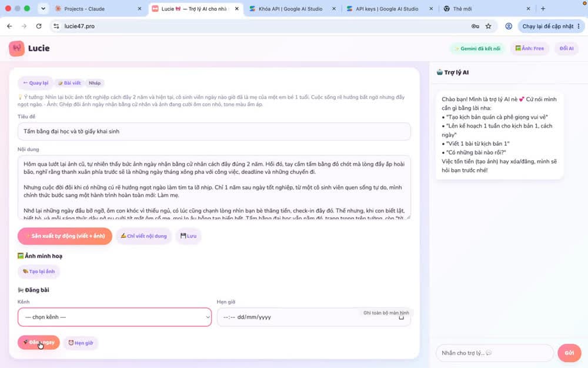Click the 'Nháp' status chip

pos(95,83)
